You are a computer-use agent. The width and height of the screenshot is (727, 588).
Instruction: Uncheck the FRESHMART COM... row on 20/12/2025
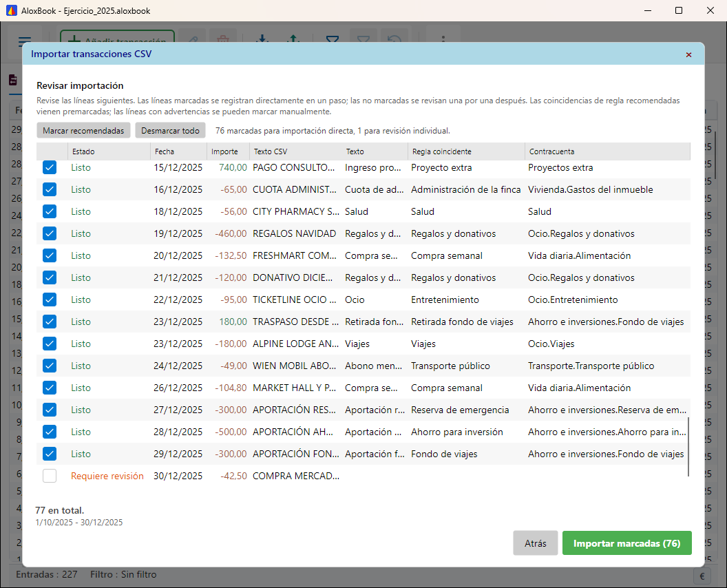tap(50, 255)
